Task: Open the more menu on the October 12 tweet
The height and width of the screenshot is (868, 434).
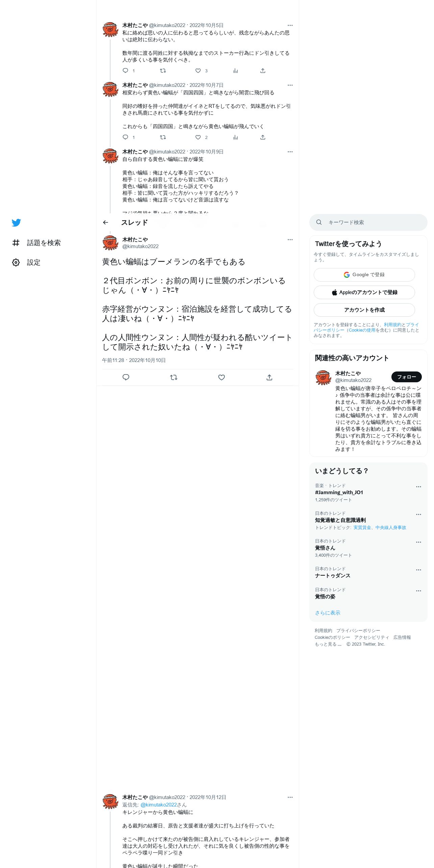Action: pos(290,797)
